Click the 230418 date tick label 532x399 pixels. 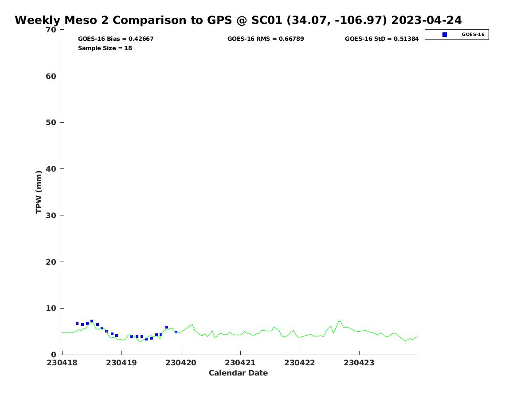click(63, 363)
